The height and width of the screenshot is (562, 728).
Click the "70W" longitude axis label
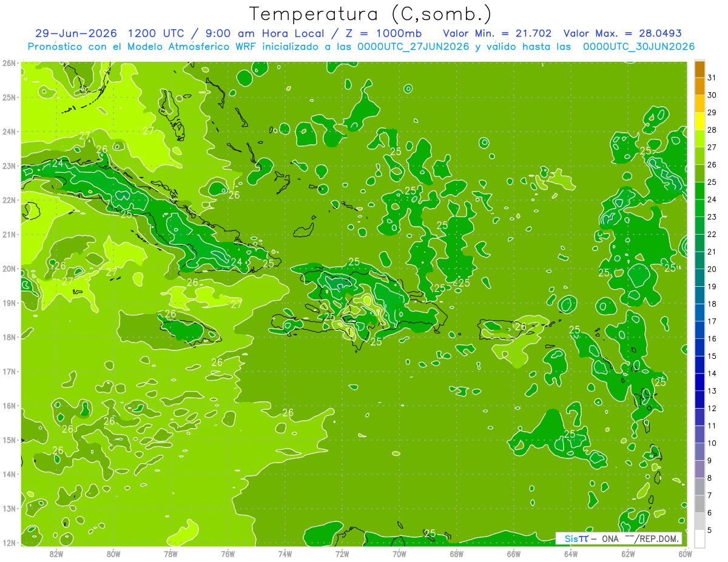399,554
